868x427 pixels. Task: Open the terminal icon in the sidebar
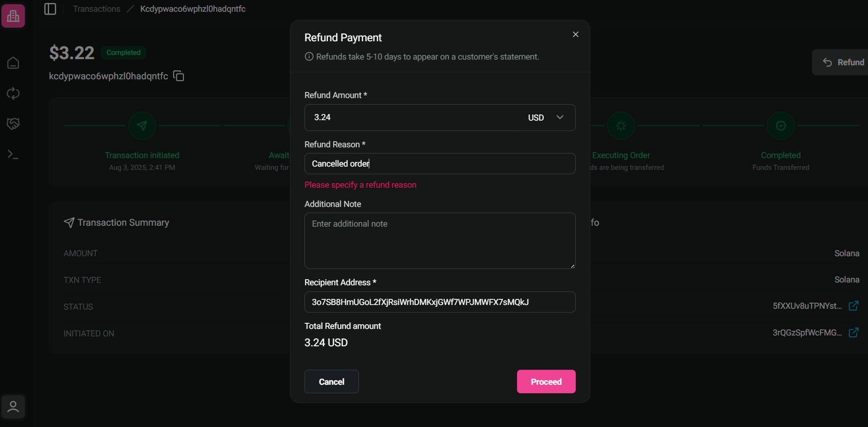tap(13, 154)
